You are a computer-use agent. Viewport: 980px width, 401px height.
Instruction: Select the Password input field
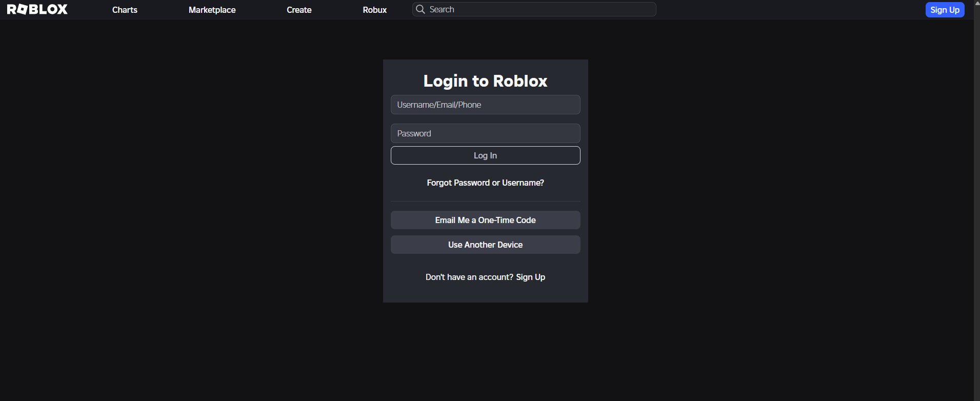point(485,133)
